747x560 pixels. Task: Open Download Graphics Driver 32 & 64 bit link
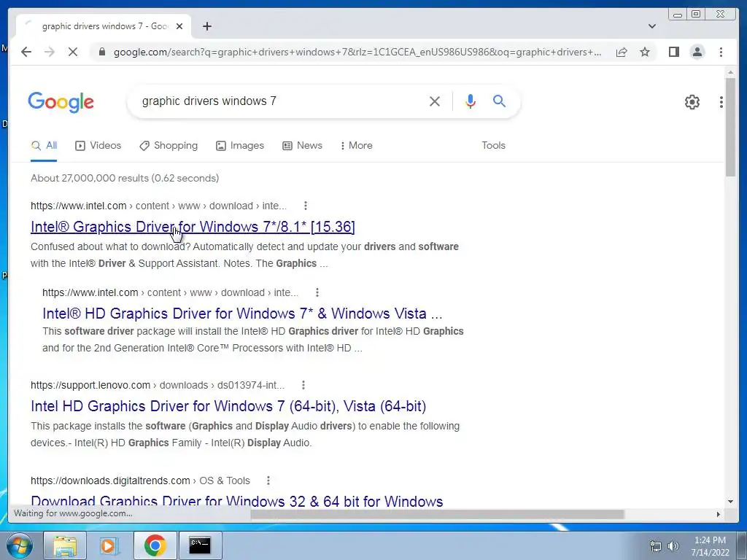237,500
